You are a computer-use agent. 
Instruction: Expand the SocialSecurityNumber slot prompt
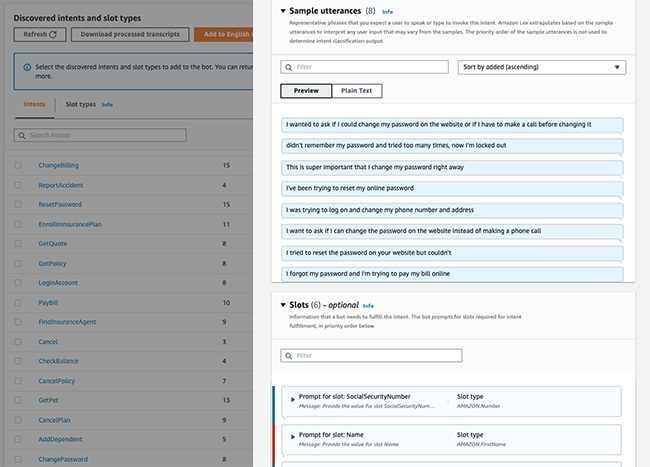point(293,400)
